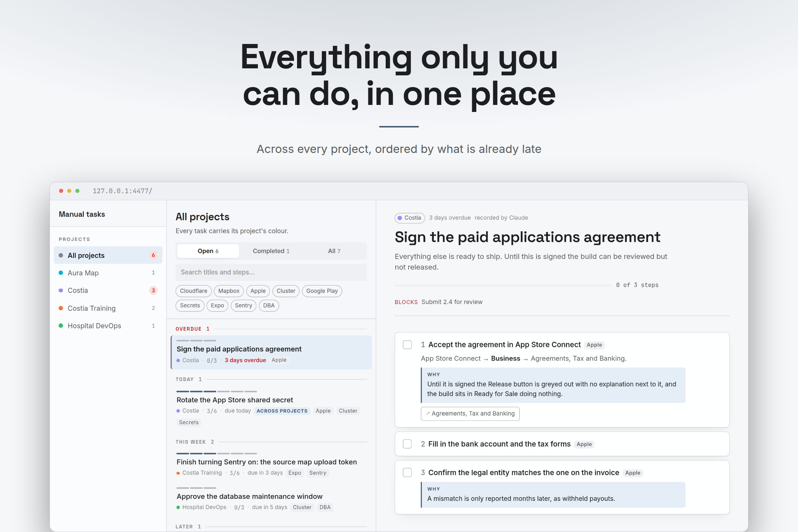
Task: Click the teal dot beside Aura Map
Action: 61,273
